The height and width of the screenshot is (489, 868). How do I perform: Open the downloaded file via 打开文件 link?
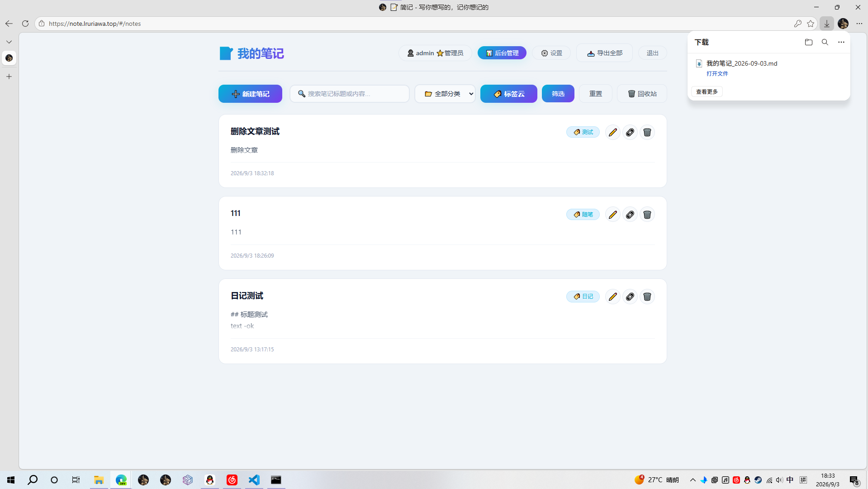coord(717,73)
